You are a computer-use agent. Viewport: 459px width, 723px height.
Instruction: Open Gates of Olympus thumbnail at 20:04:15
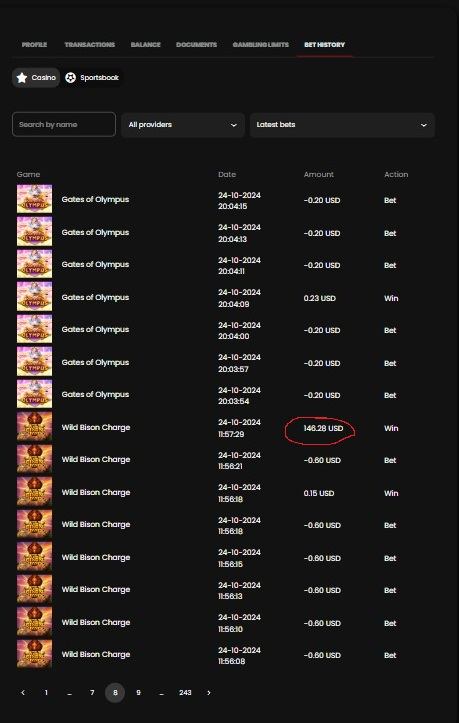(35, 199)
